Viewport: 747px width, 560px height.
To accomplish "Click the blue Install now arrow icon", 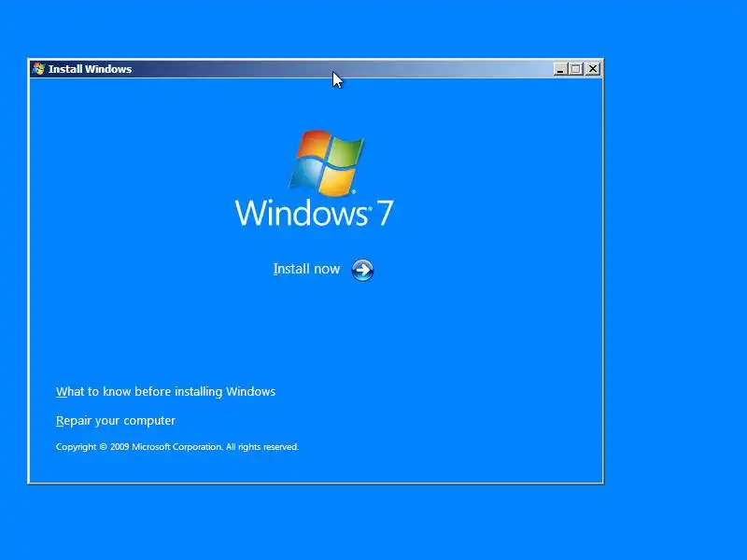I will click(x=362, y=270).
